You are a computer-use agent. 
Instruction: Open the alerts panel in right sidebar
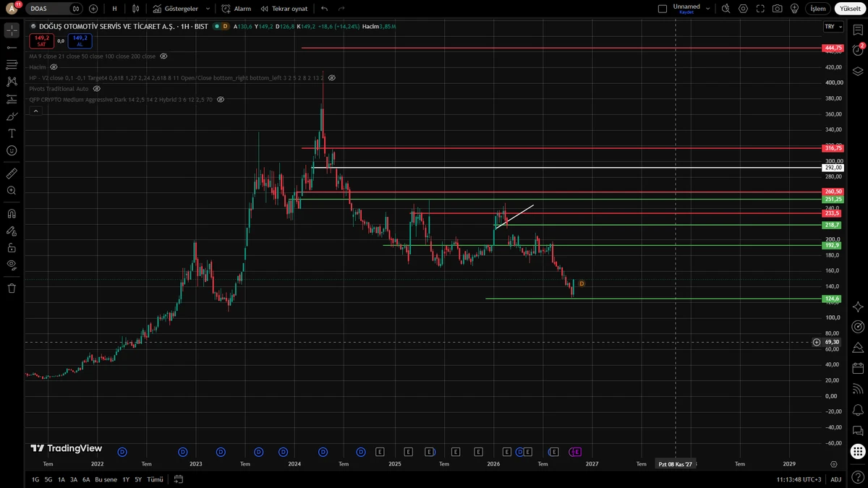[858, 50]
